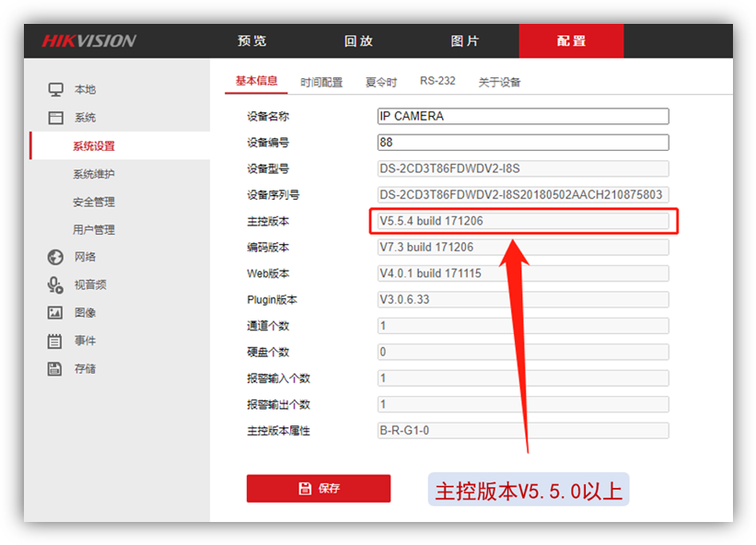The height and width of the screenshot is (545, 756).
Task: Switch to the 基本信息 tab
Action: [257, 81]
